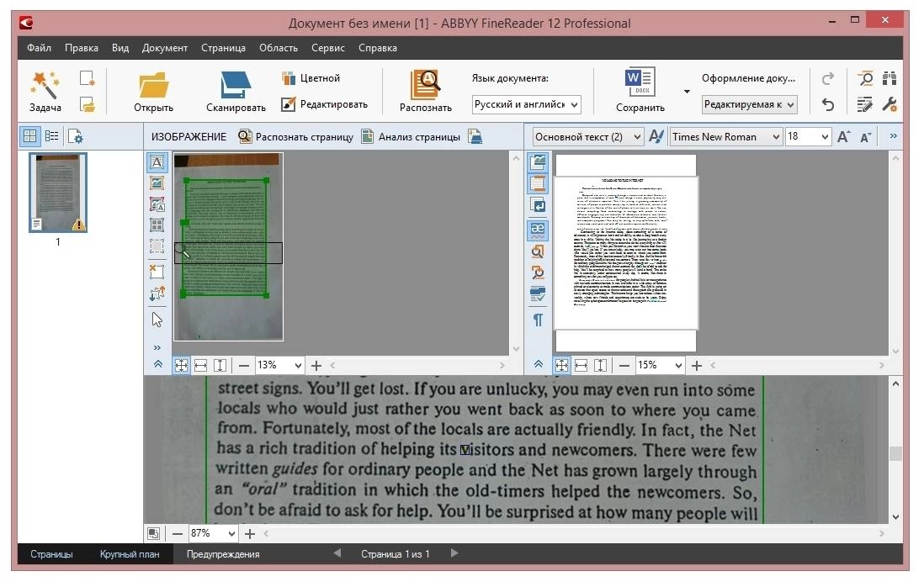Click the redo arrow icon
This screenshot has height=587, width=924.
click(828, 78)
